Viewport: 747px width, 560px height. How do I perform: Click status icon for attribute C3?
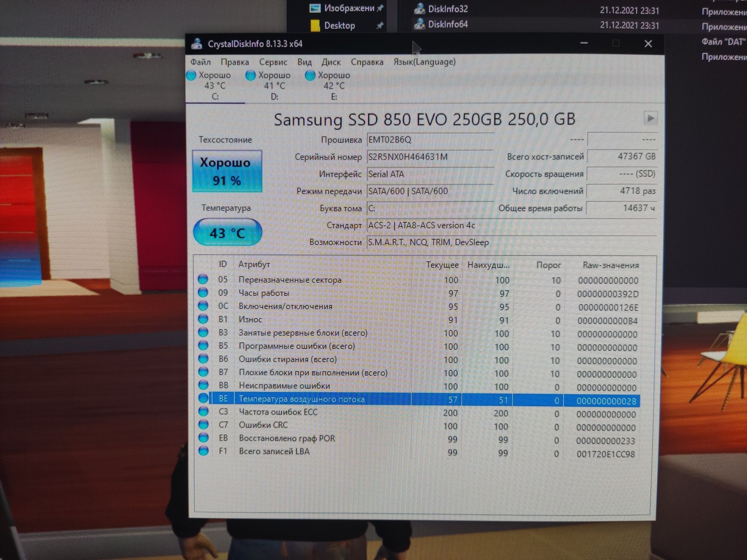pyautogui.click(x=203, y=412)
